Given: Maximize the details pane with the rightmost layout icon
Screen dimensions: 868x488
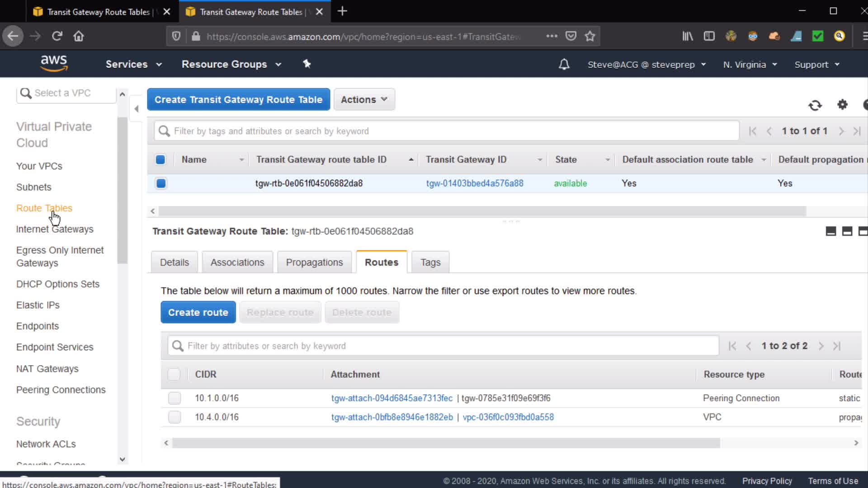Looking at the screenshot, I should [x=863, y=231].
